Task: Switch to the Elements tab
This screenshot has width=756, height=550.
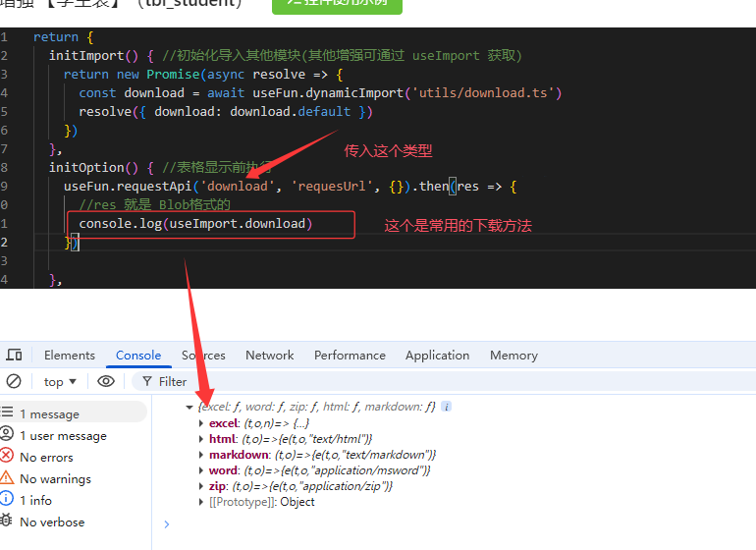Action: click(70, 356)
